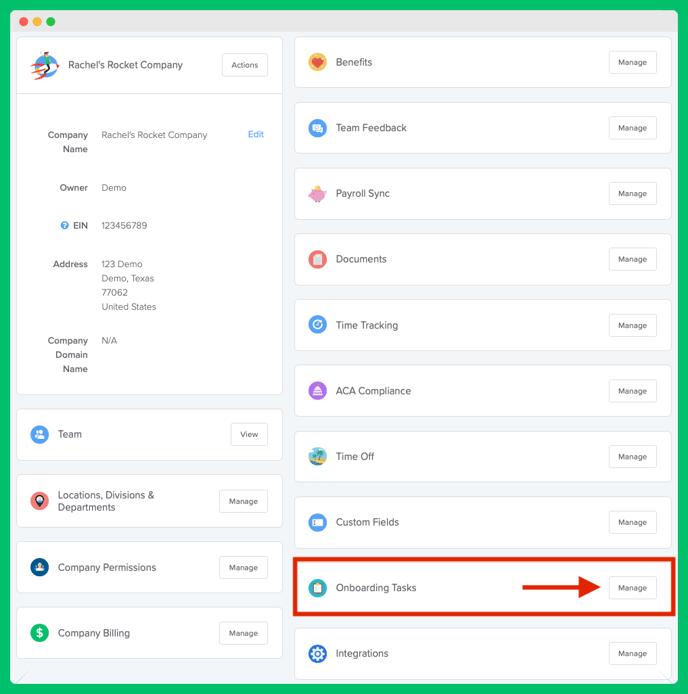Click the Locations map pin icon
The width and height of the screenshot is (688, 694).
coord(39,501)
